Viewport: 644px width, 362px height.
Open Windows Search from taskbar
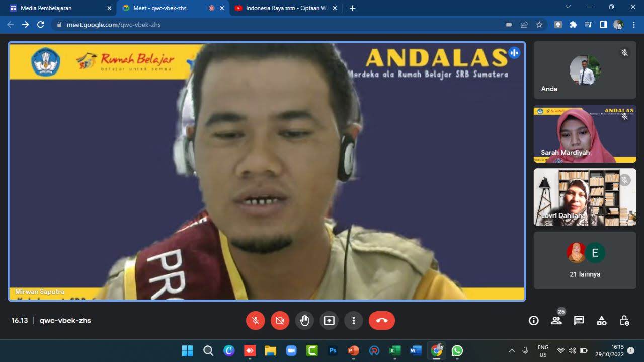pyautogui.click(x=208, y=350)
